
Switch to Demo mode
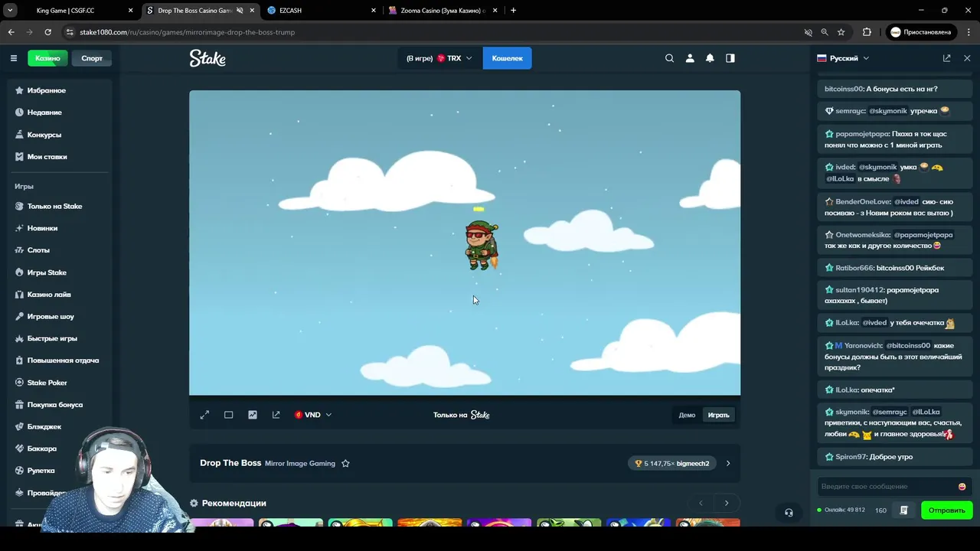(687, 415)
